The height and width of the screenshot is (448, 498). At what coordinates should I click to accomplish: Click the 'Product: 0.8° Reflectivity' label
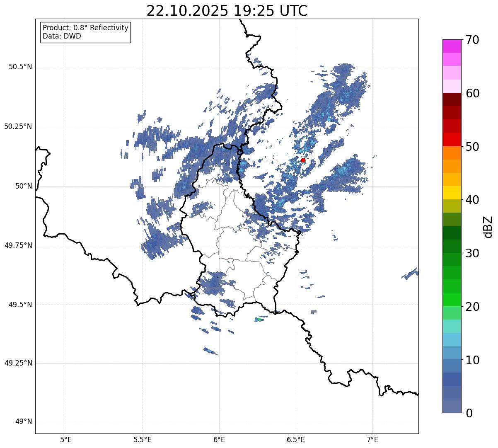click(86, 28)
